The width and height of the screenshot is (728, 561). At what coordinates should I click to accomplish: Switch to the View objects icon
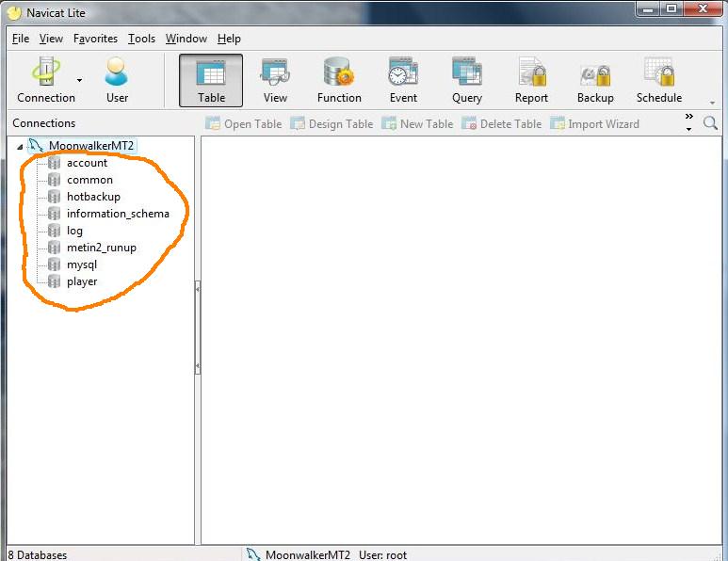(275, 80)
